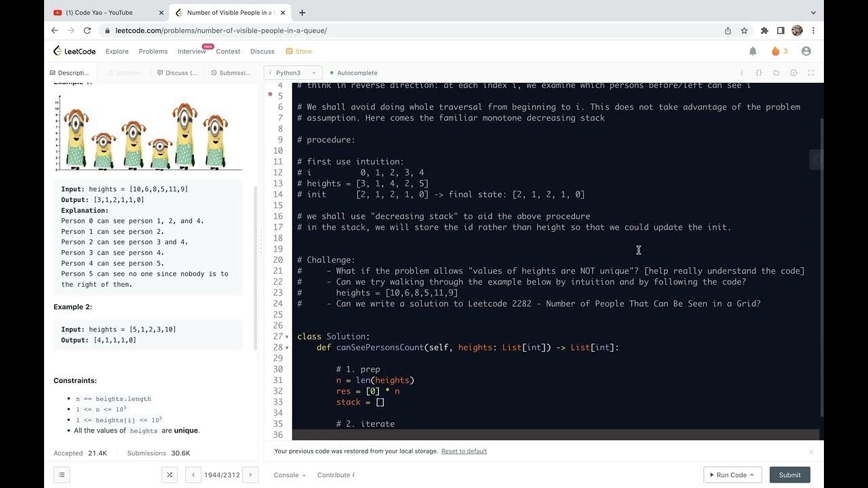
Task: Bookmark this page star icon
Action: click(x=744, y=30)
